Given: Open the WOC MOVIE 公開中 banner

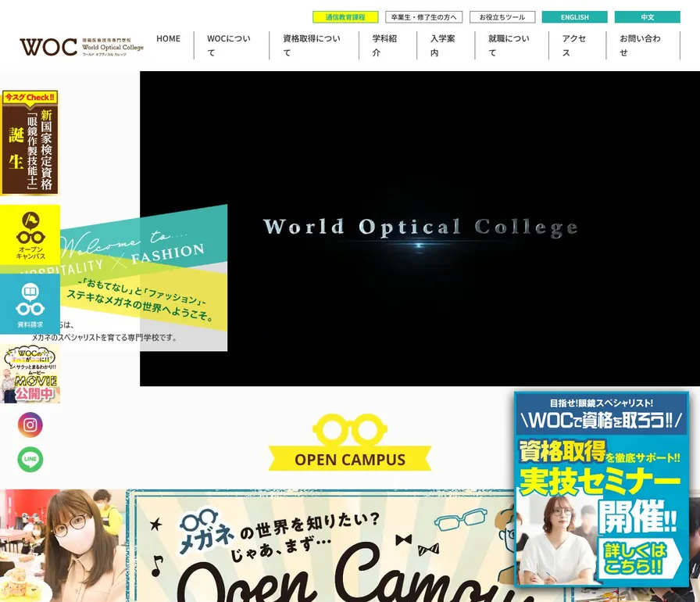Looking at the screenshot, I should click(30, 374).
